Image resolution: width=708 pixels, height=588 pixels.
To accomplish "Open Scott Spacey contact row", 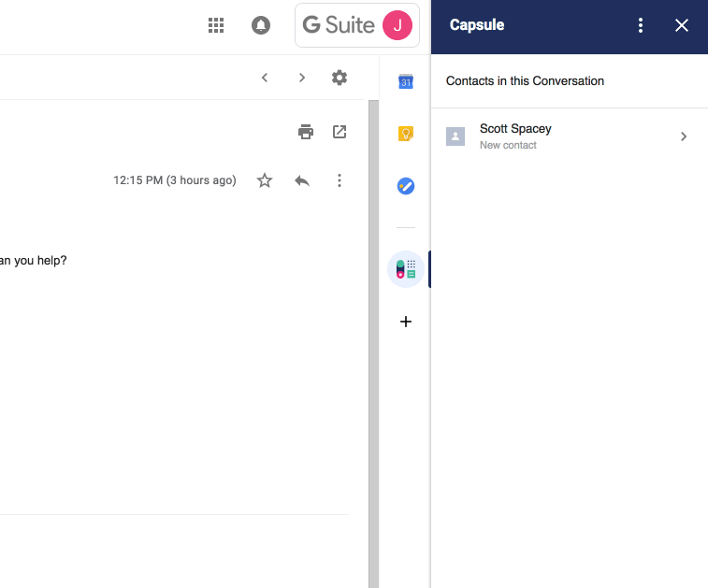I will [570, 136].
